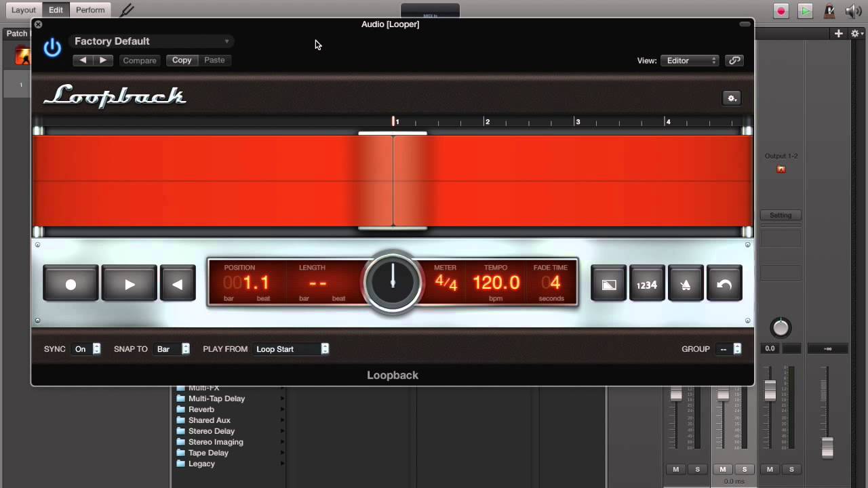This screenshot has height=488, width=868.
Task: Switch to Perform mode in MainStage
Action: click(x=90, y=10)
